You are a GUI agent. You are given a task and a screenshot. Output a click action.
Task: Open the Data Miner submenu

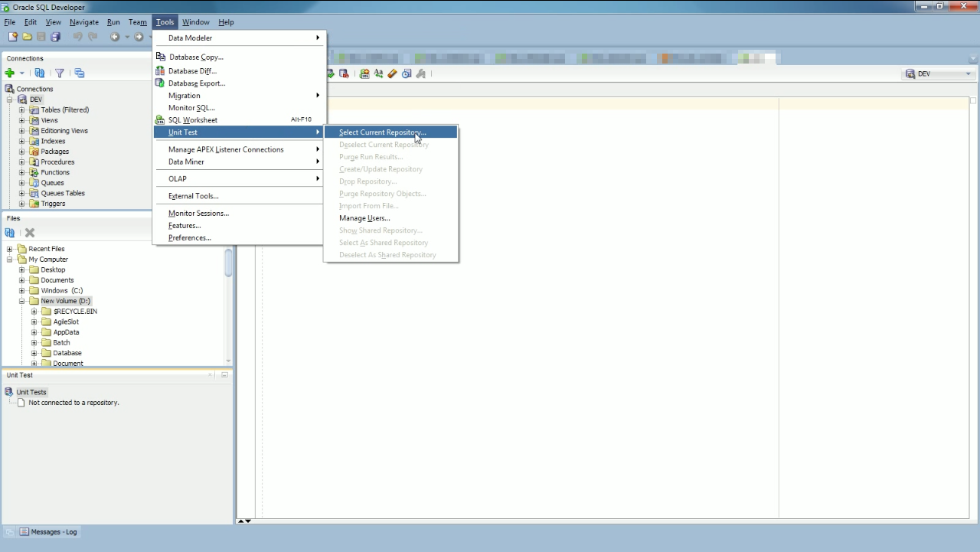pos(239,162)
